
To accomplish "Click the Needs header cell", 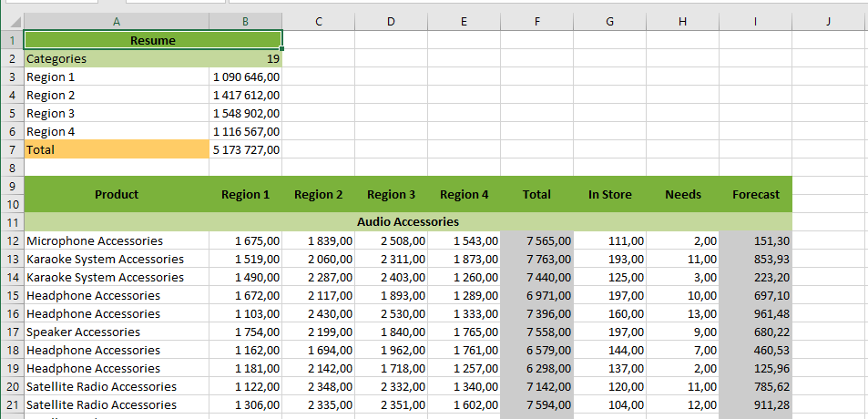I will point(682,194).
